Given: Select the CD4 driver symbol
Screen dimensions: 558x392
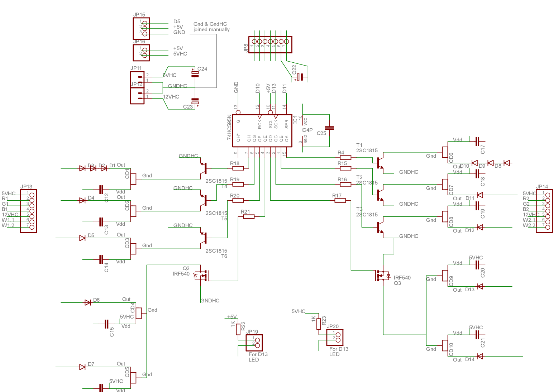Looking at the screenshot, I should tap(139, 313).
